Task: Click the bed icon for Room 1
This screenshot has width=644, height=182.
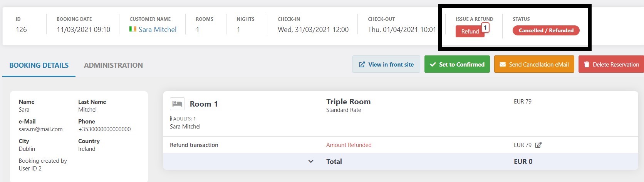Action: 177,104
